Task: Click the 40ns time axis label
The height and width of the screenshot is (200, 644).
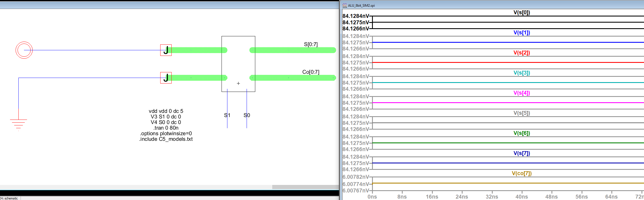Action: tap(522, 197)
